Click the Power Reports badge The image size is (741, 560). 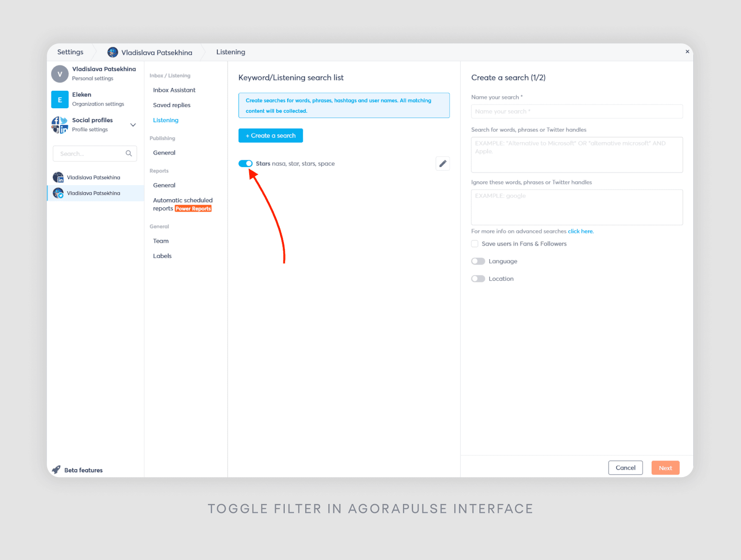[193, 209]
